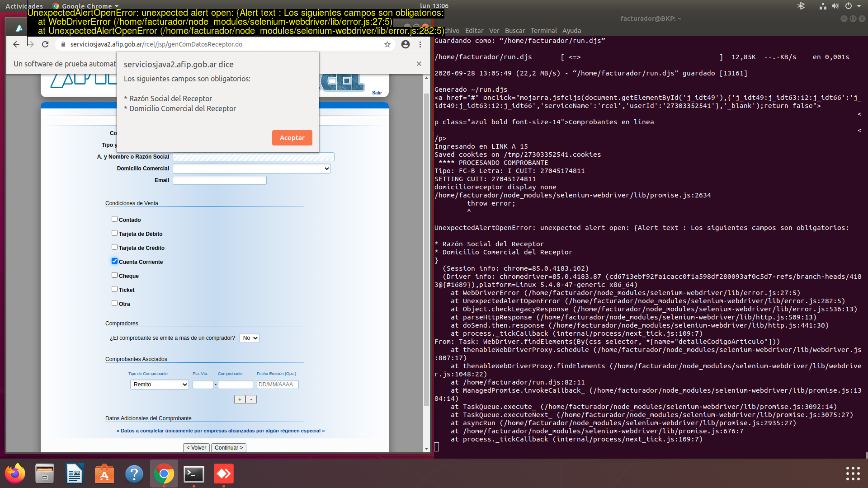Add an associated comprobante with + button
Screen dimensions: 868x488
(240, 399)
